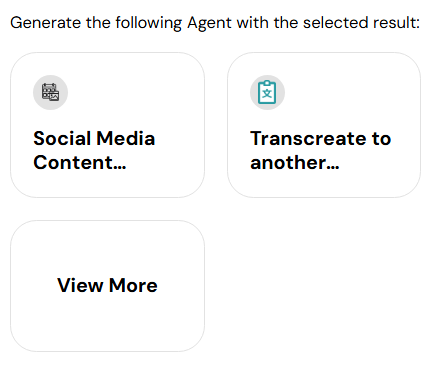
Task: Click the Social Media calendar icon
Action: pyautogui.click(x=50, y=92)
